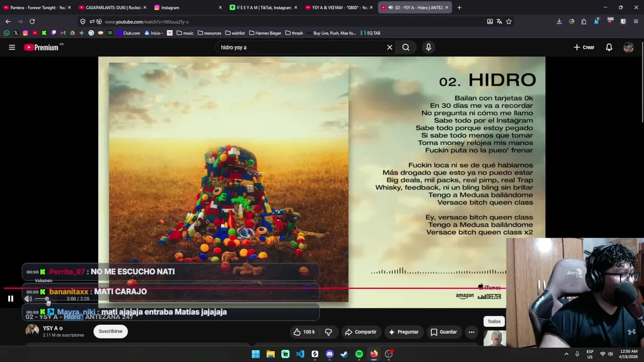The height and width of the screenshot is (362, 644).
Task: Open the Instagram bookmark icon
Action: pos(25,33)
